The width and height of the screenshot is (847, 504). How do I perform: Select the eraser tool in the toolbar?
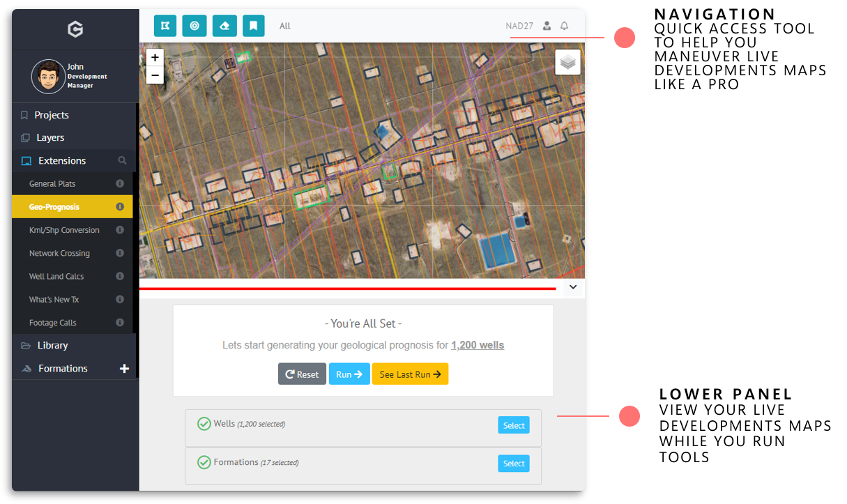click(x=224, y=25)
